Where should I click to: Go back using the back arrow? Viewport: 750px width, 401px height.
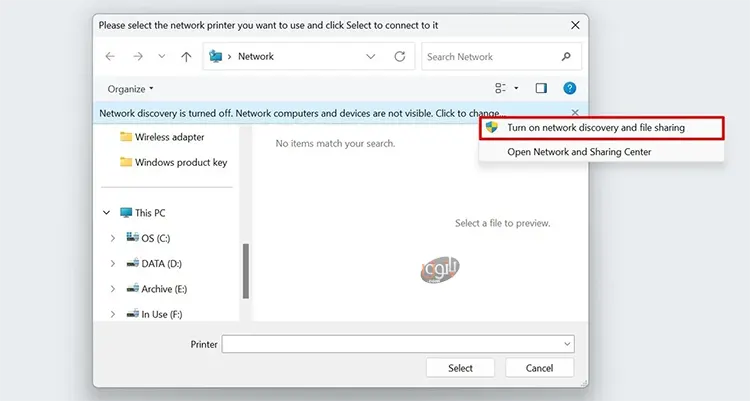point(110,56)
